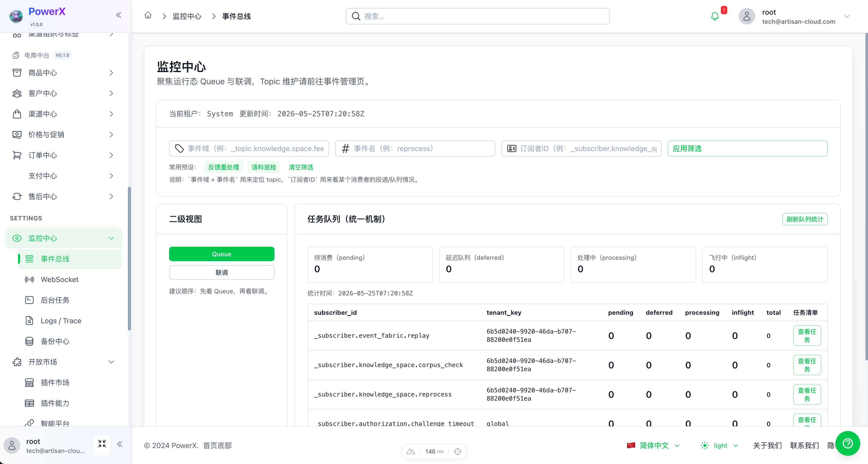Apply the 反馈重处理 preset

coord(223,167)
